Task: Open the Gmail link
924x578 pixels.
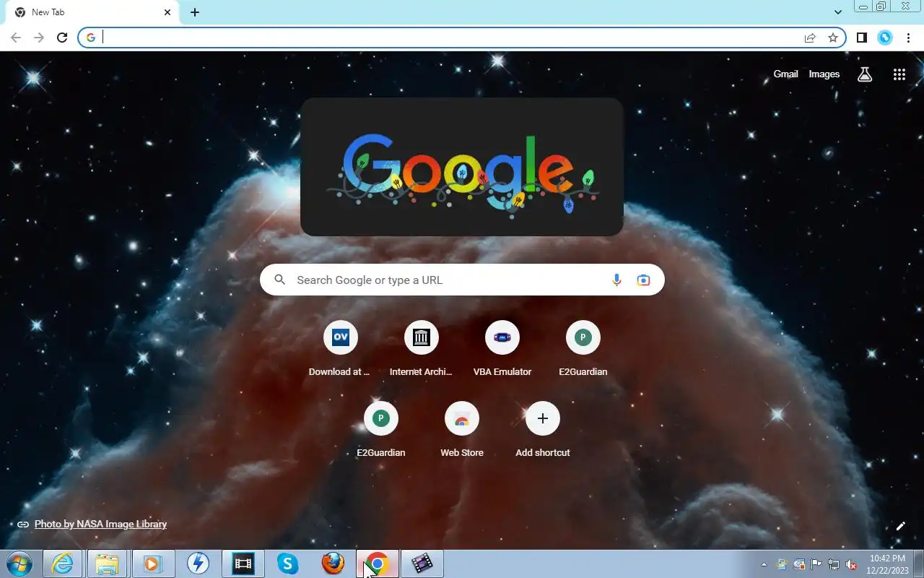Action: [x=785, y=74]
